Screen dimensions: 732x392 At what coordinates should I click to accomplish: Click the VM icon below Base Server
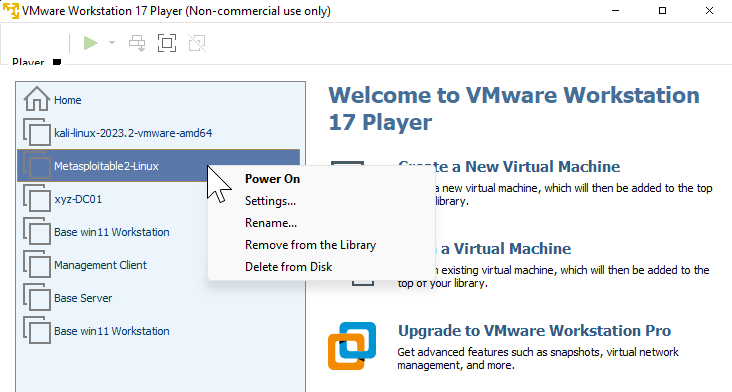point(37,331)
